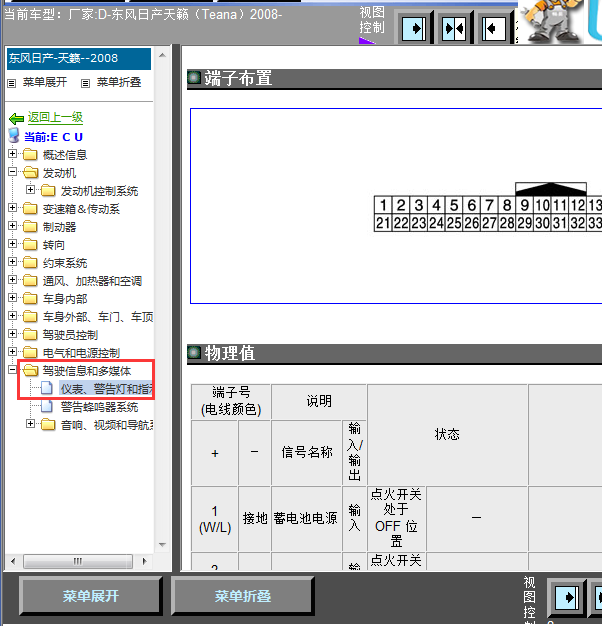Select 仪表、警告灯和指示灯 tree item
The image size is (602, 626).
coord(107,389)
